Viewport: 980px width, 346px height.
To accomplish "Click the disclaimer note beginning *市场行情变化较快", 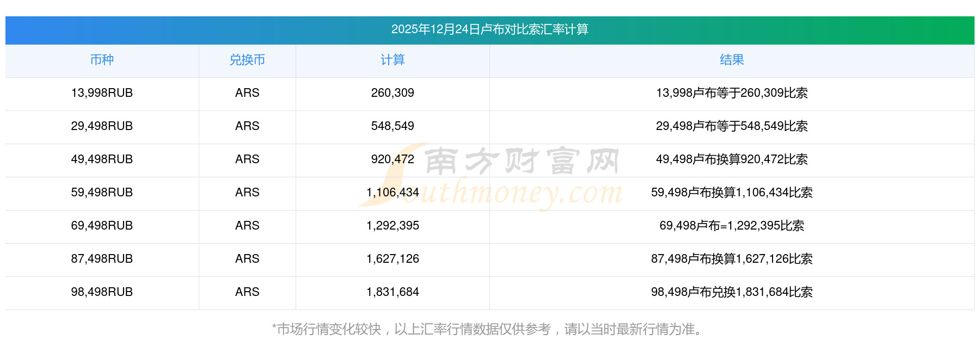I will click(488, 329).
